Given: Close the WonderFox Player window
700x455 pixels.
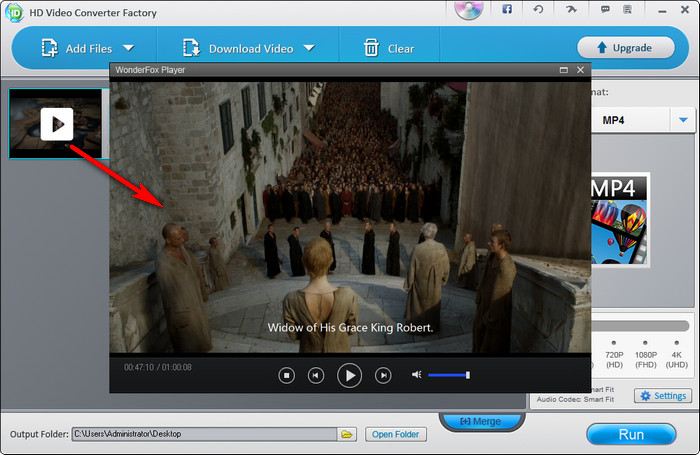Looking at the screenshot, I should click(580, 70).
